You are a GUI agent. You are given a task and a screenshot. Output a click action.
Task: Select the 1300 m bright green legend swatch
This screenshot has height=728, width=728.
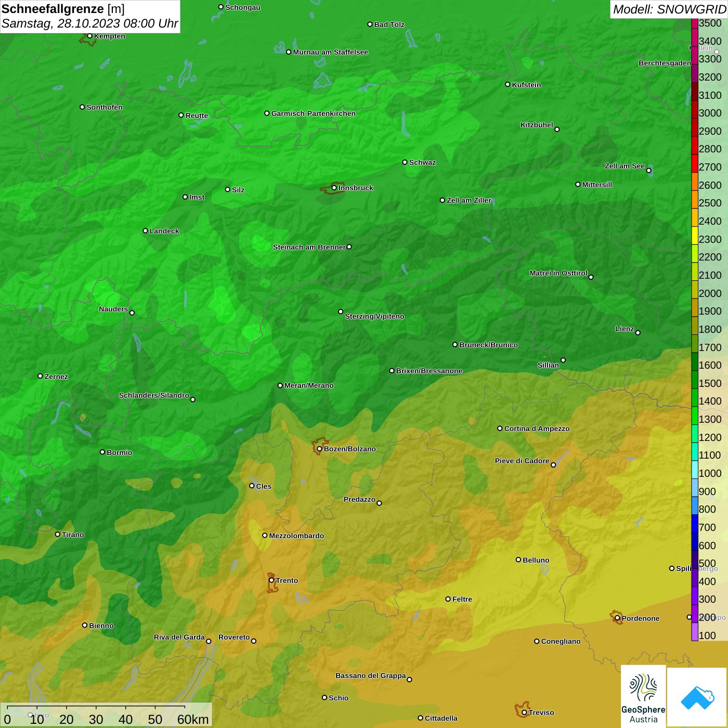point(695,415)
